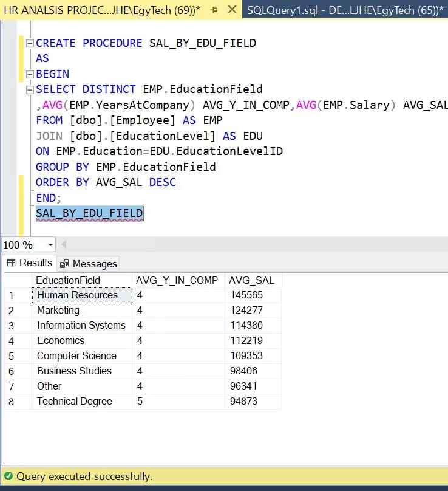Viewport: 448px width, 491px height.
Task: Select the Business Studies cell
Action: coord(82,371)
